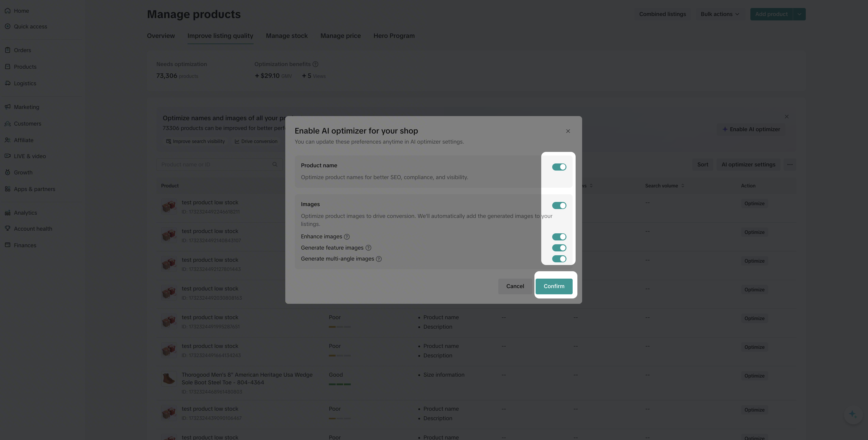Click the Home icon in sidebar
Viewport: 868px width, 440px height.
[7, 11]
